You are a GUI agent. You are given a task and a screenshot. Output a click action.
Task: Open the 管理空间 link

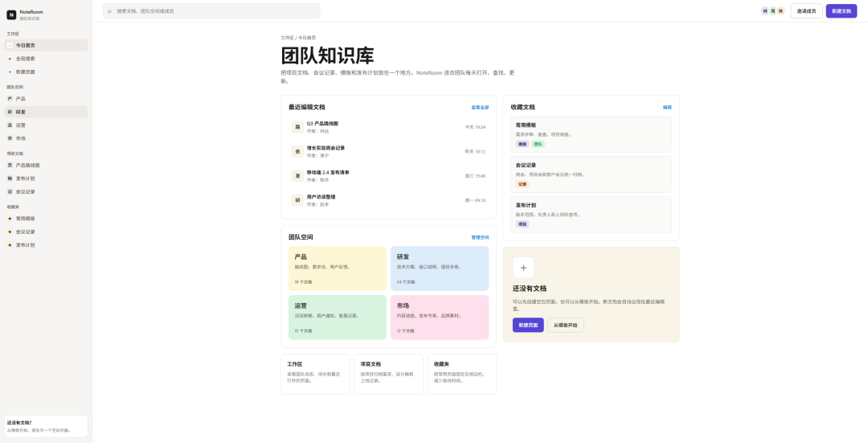coord(480,237)
